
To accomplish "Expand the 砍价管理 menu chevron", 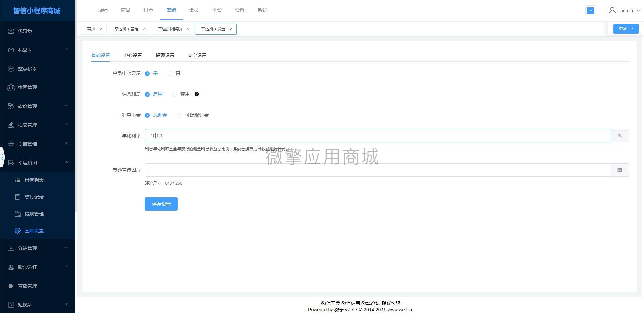I will point(66,106).
